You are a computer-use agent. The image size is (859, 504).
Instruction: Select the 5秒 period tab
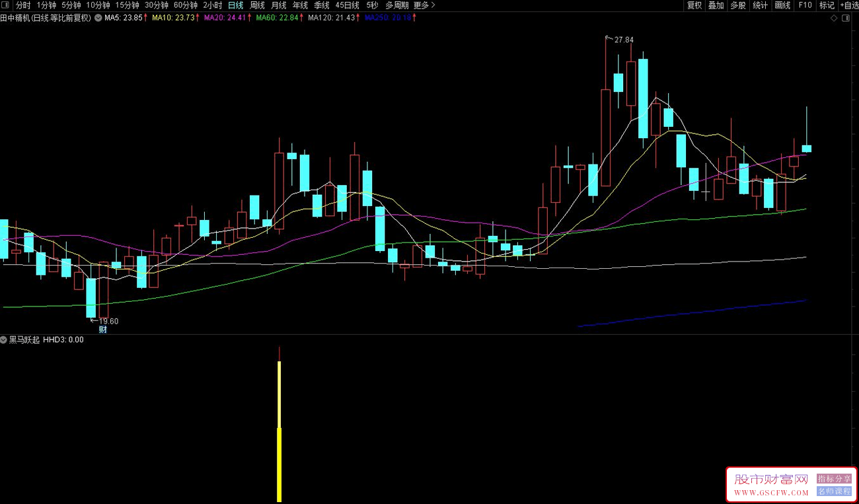pyautogui.click(x=372, y=5)
